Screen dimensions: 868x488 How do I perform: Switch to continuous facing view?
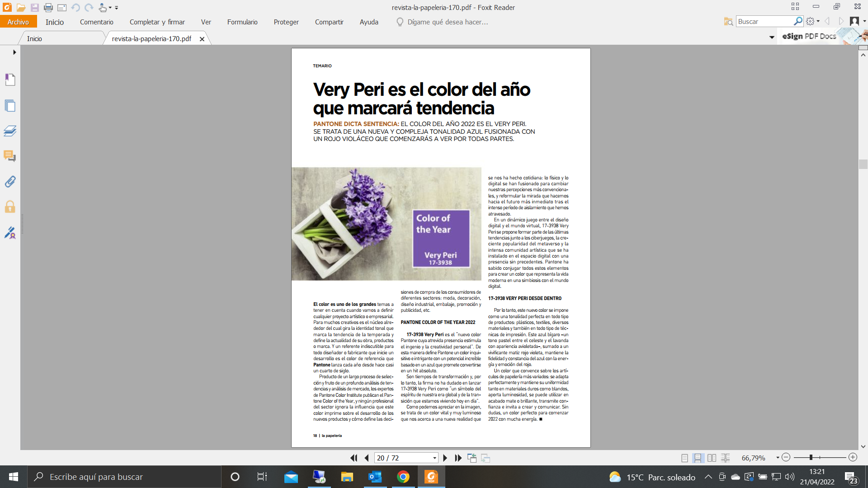pos(725,458)
